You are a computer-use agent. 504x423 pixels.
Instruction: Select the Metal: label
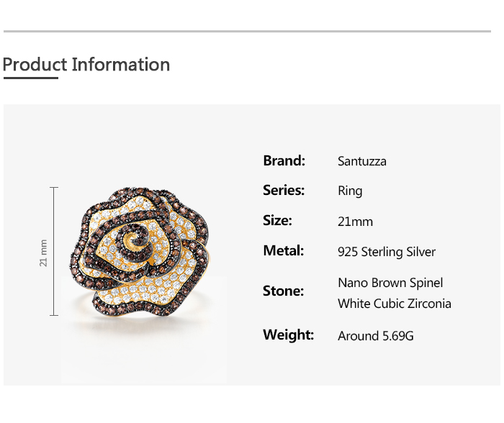(x=283, y=251)
